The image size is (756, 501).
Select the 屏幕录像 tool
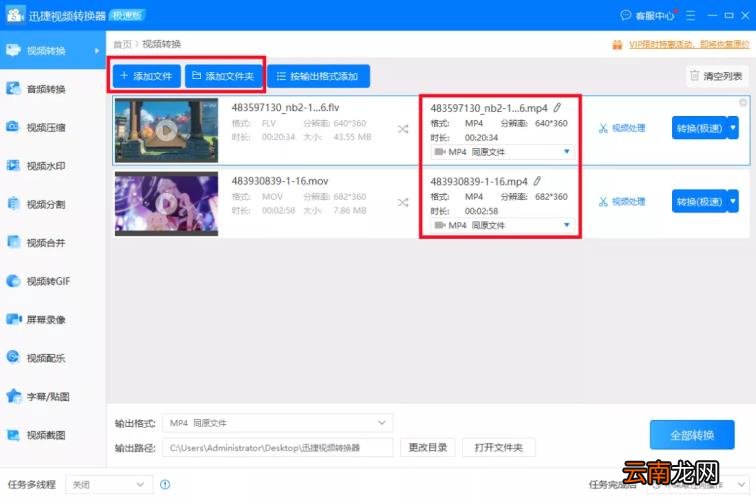tap(53, 319)
